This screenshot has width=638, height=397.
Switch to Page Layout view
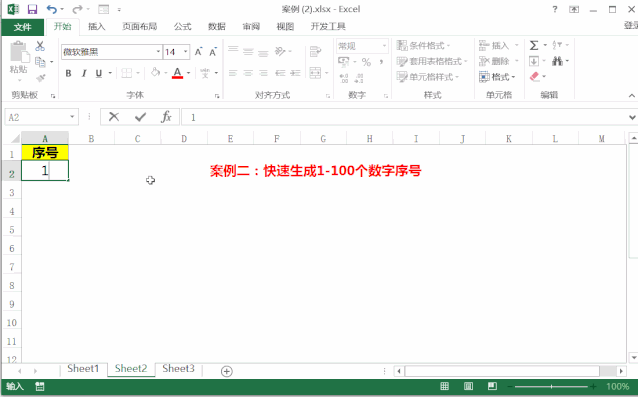pyautogui.click(x=468, y=386)
